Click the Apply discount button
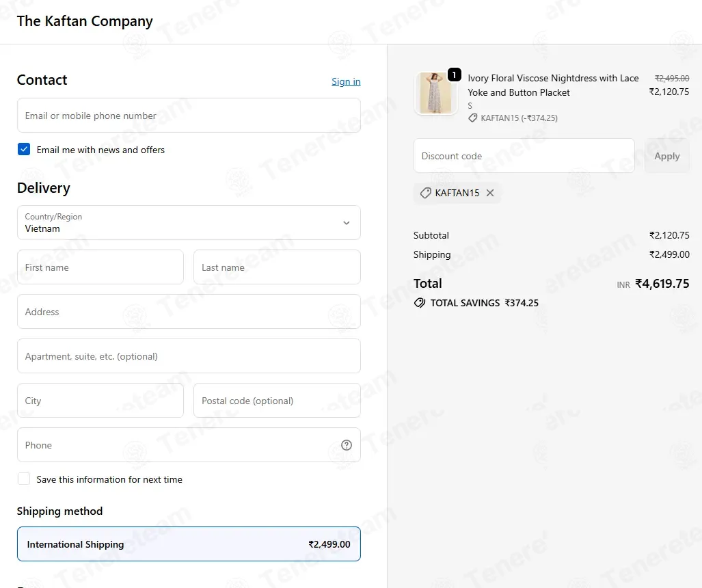702x588 pixels. pyautogui.click(x=667, y=156)
